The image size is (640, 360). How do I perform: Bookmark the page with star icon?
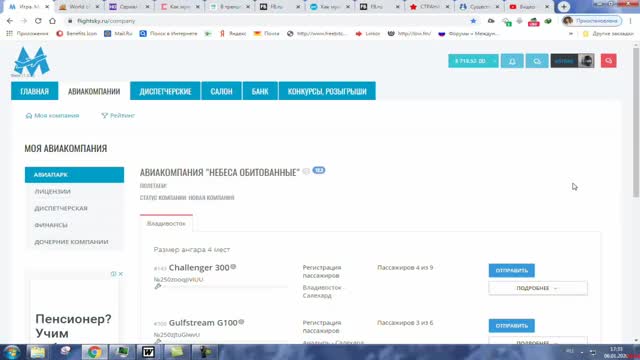point(473,21)
